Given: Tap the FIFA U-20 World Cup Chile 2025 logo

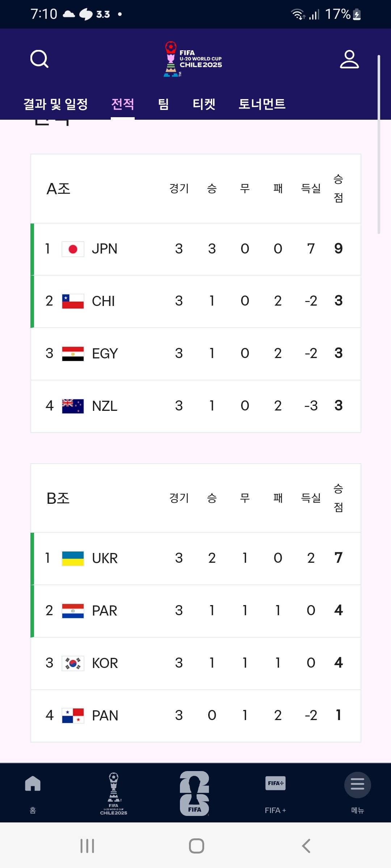Looking at the screenshot, I should pyautogui.click(x=193, y=59).
